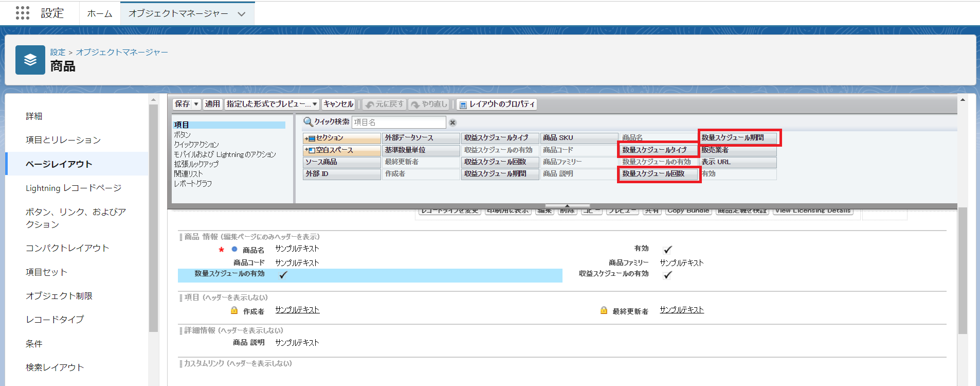The width and height of the screenshot is (980, 386).
Task: Select 収益スケジュールタイプ field in palette
Action: (x=500, y=138)
